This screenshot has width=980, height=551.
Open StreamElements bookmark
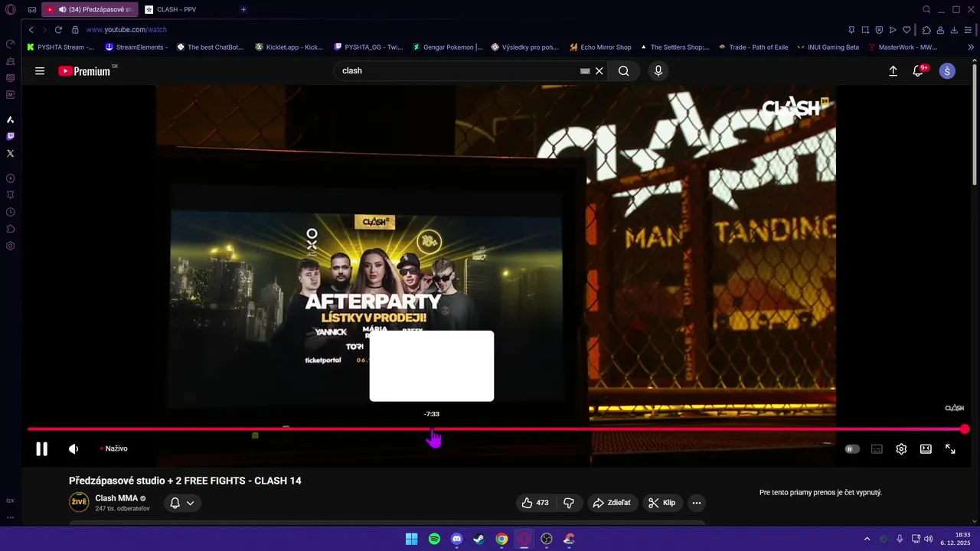136,47
